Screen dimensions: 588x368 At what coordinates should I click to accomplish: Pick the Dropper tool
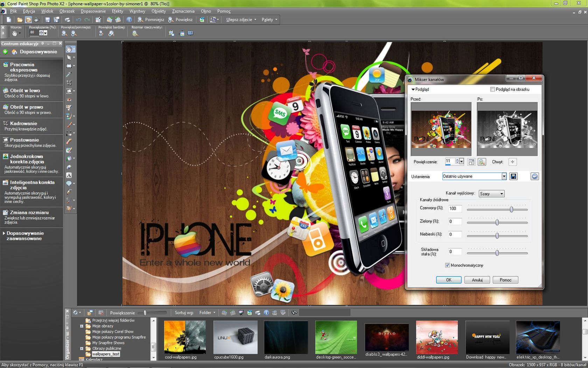pos(69,74)
